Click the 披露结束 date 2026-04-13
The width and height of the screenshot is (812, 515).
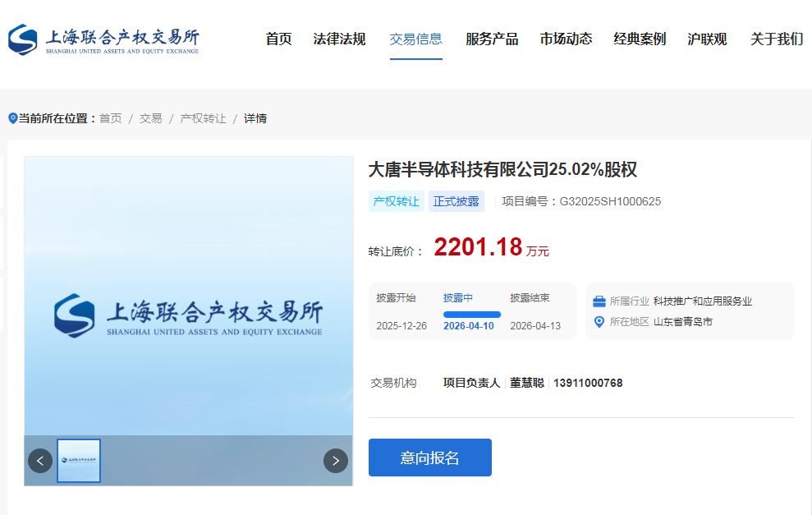(x=535, y=326)
